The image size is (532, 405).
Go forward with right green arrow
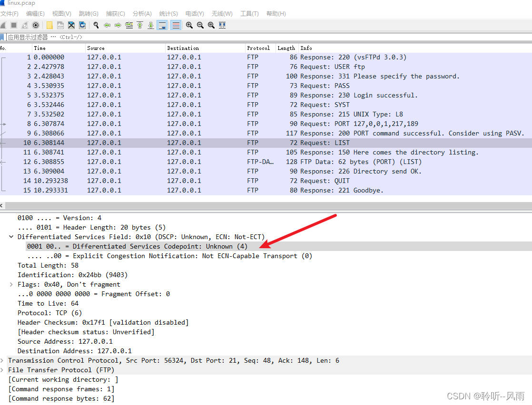point(118,25)
